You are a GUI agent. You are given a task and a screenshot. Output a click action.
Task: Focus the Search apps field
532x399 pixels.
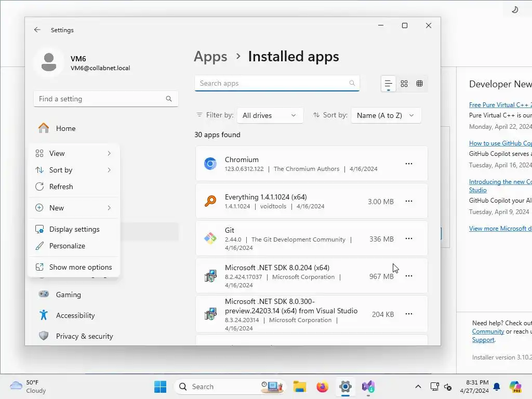click(x=277, y=83)
